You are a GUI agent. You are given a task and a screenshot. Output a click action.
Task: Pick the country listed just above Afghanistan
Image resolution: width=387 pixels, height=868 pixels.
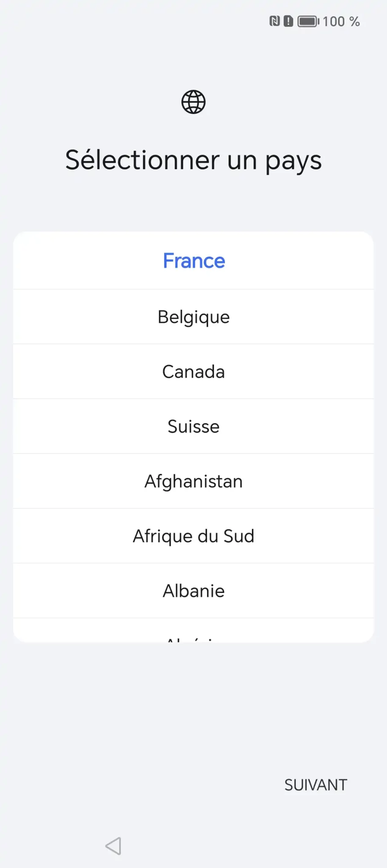coord(193,426)
